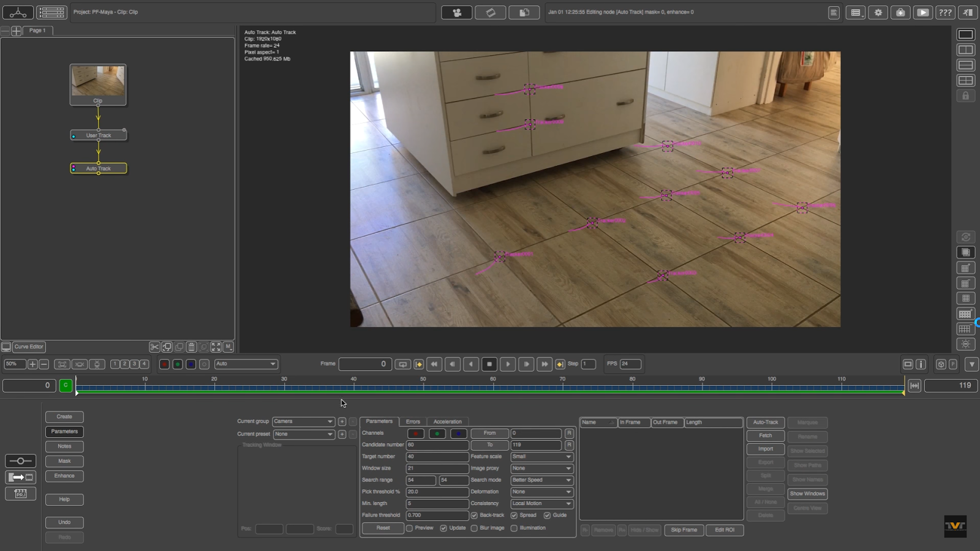Open the Feature scale dropdown
The image size is (980, 551).
[542, 457]
